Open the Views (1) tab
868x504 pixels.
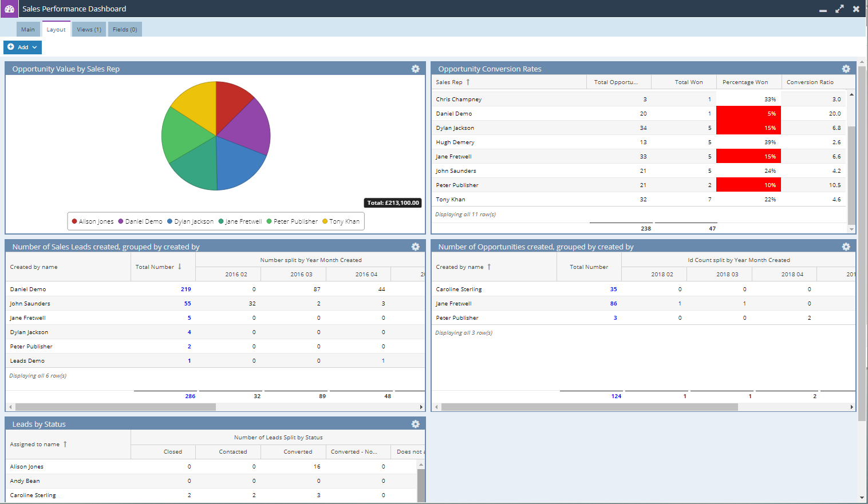[89, 29]
